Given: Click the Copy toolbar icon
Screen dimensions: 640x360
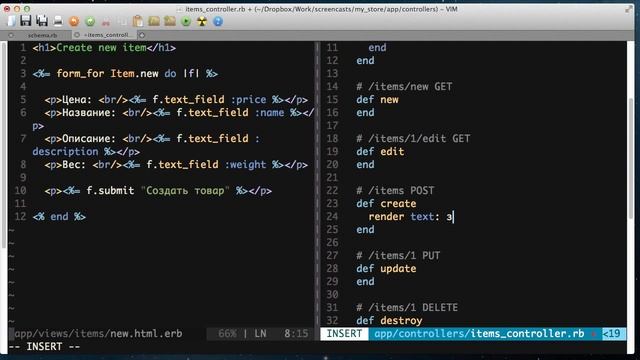Looking at the screenshot, I should (x=122, y=21).
